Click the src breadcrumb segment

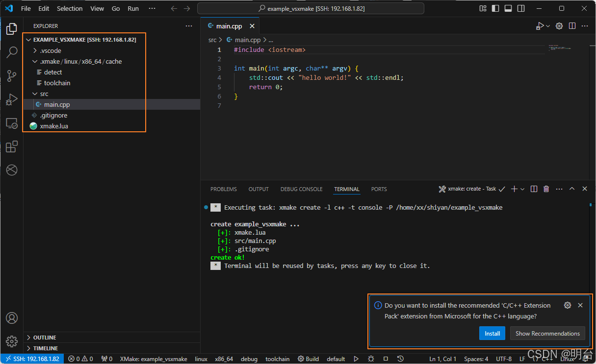212,40
